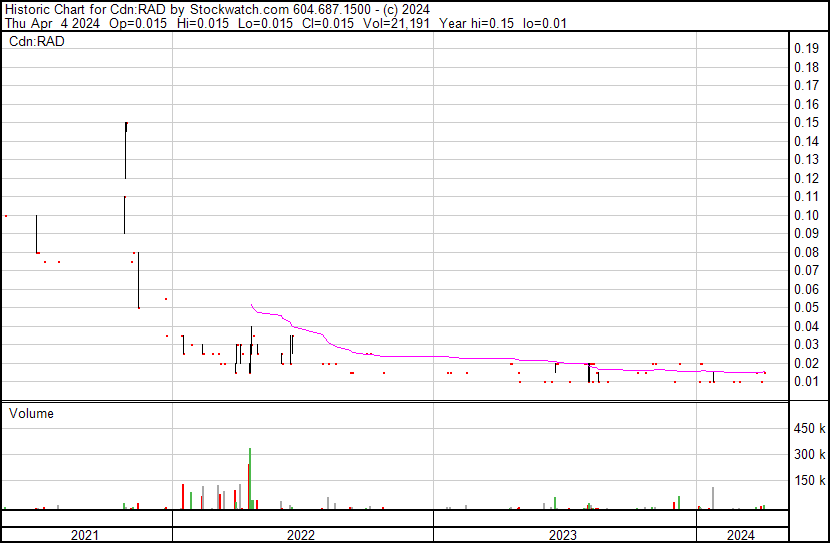Click the 'Thu Apr 4 2024' date text
The image size is (830, 543).
(52, 23)
